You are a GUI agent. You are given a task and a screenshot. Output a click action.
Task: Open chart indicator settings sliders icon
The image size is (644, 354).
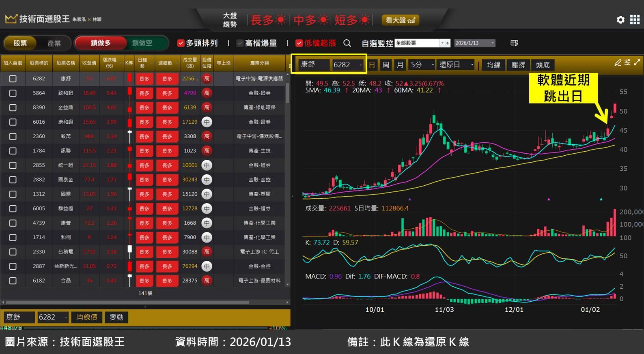[627, 62]
